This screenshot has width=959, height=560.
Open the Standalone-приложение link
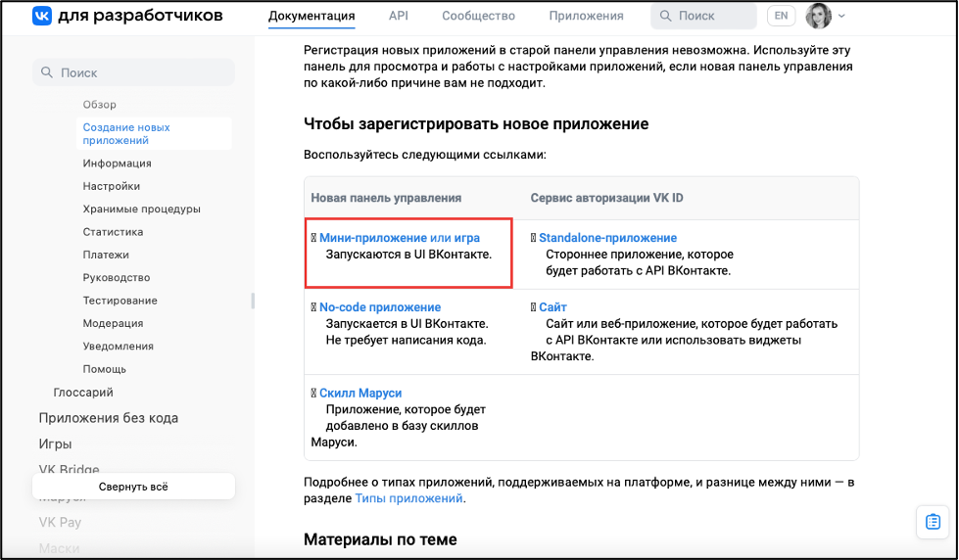608,238
